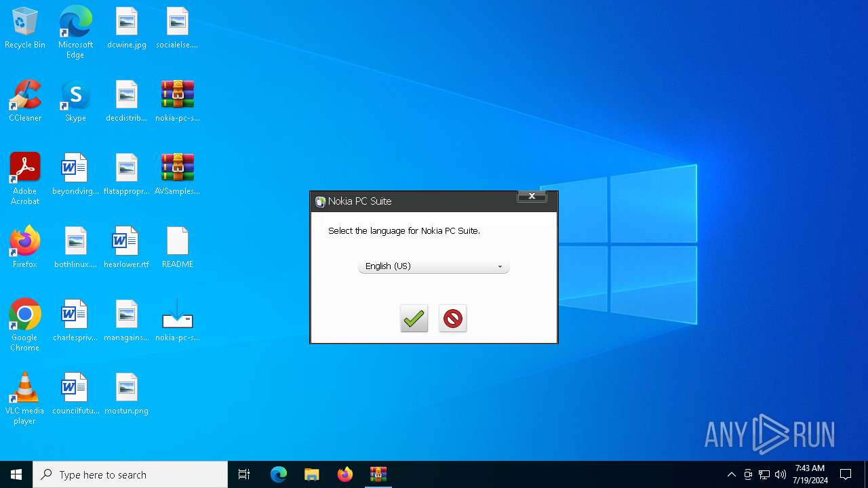Image resolution: width=868 pixels, height=488 pixels.
Task: Select the Skype desktop shortcut
Action: click(75, 102)
